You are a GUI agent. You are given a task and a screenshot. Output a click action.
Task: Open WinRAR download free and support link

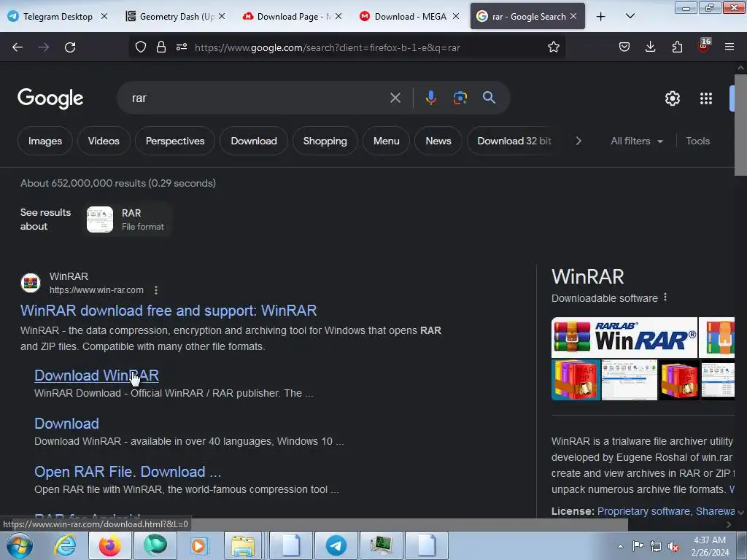tap(169, 311)
